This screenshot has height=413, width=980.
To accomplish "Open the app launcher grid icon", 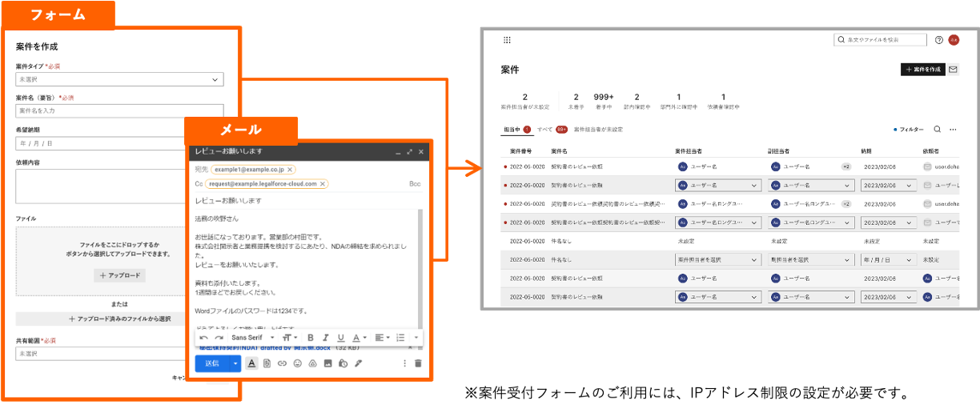I will pyautogui.click(x=507, y=40).
